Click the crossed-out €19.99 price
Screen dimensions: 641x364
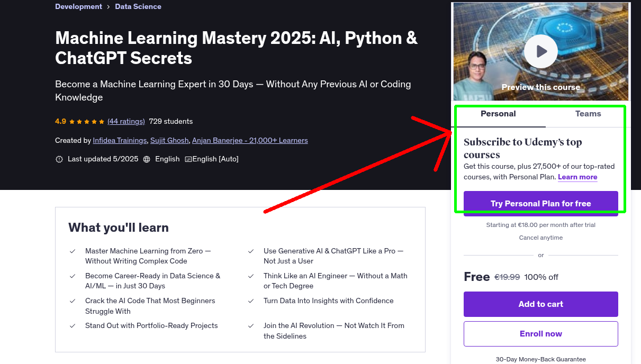click(x=507, y=277)
